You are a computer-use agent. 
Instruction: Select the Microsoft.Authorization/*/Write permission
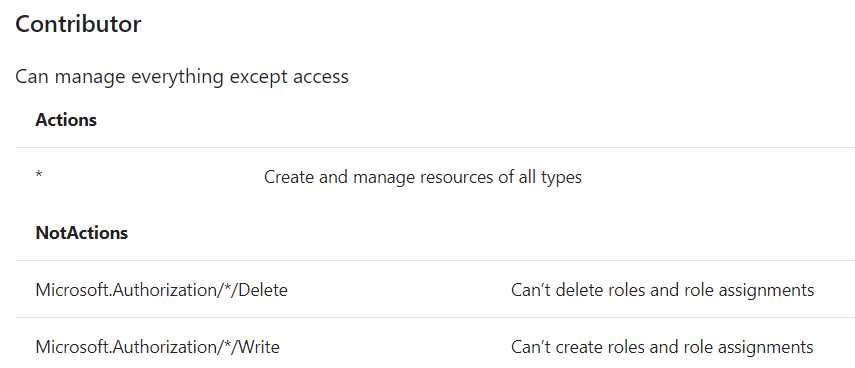[158, 347]
